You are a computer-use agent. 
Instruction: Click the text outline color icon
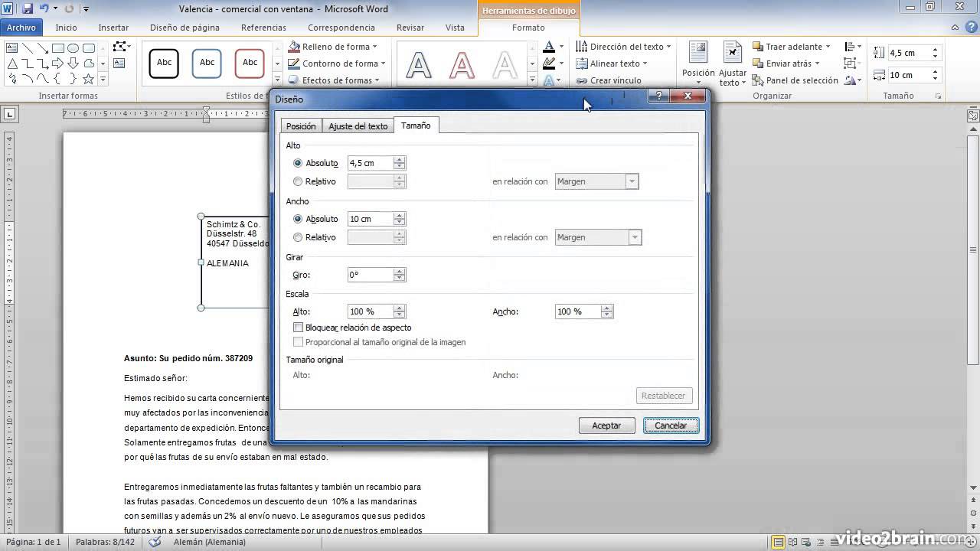click(548, 64)
